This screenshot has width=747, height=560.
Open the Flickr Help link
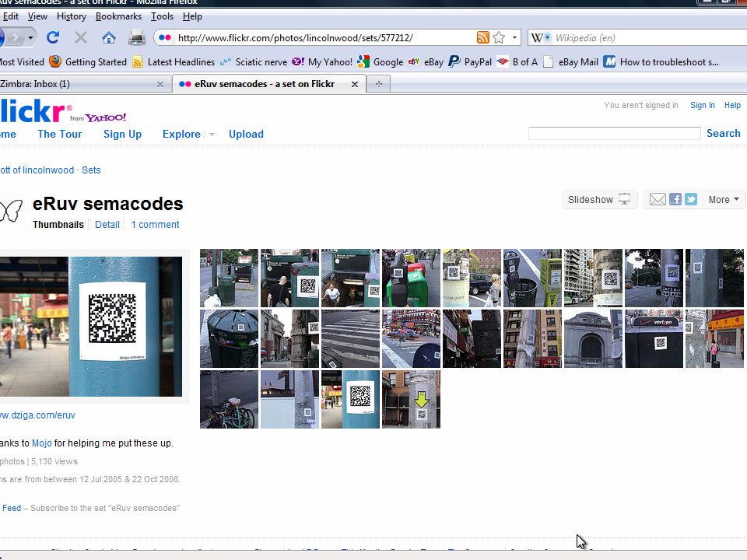[732, 105]
